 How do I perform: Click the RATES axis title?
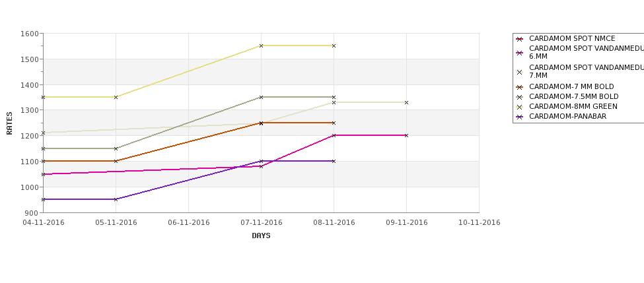[x=9, y=123]
